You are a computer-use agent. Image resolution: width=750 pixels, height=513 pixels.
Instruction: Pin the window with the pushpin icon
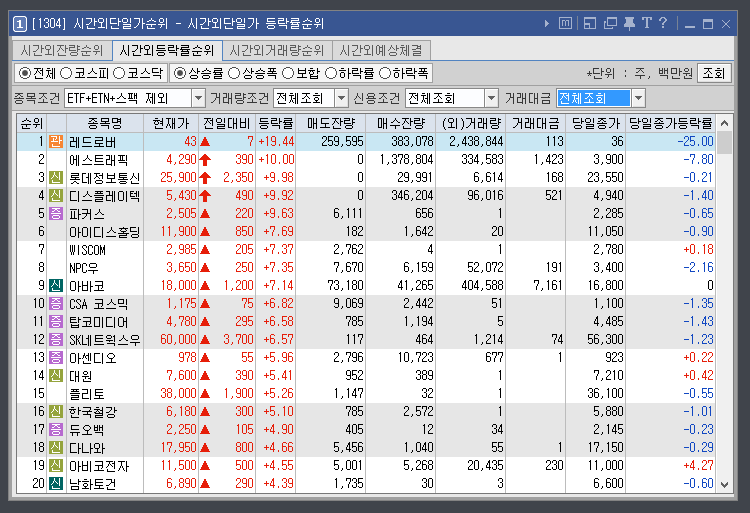629,23
